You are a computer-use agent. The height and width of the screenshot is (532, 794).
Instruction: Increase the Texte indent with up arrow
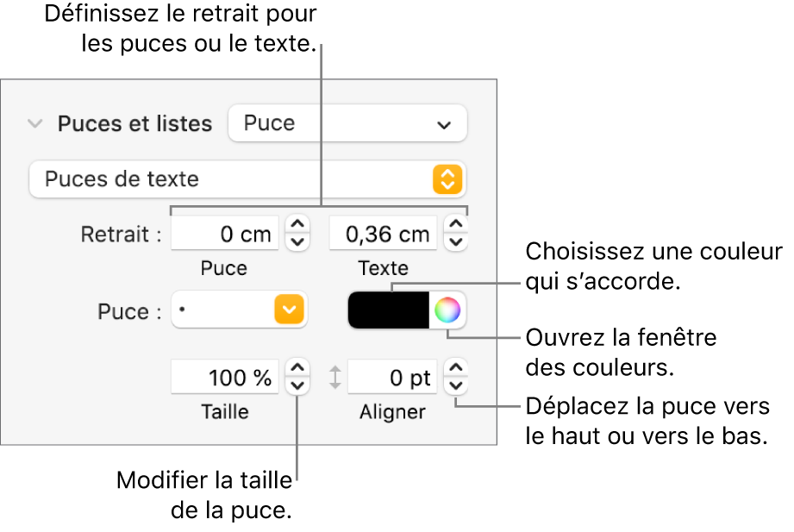pyautogui.click(x=455, y=225)
